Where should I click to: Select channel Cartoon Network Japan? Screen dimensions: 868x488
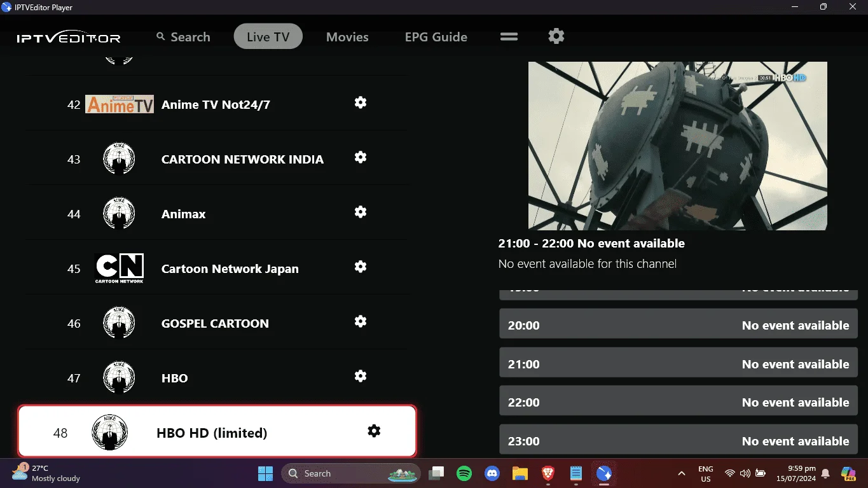(x=216, y=268)
